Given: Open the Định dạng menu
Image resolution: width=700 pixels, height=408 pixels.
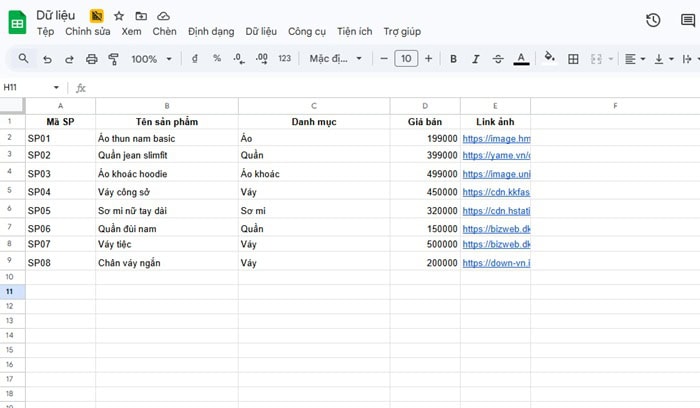Looking at the screenshot, I should pyautogui.click(x=210, y=31).
